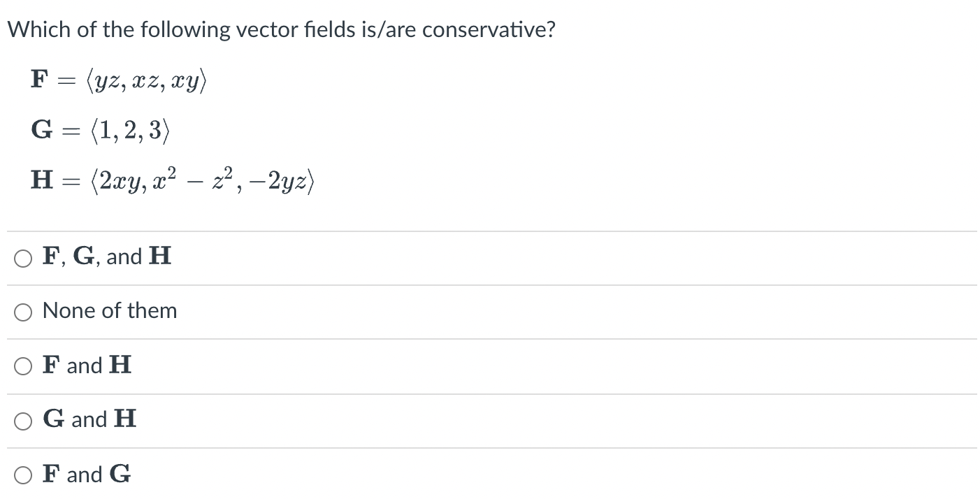Choose the "None of them" radio button
The height and width of the screenshot is (499, 980).
(x=23, y=312)
